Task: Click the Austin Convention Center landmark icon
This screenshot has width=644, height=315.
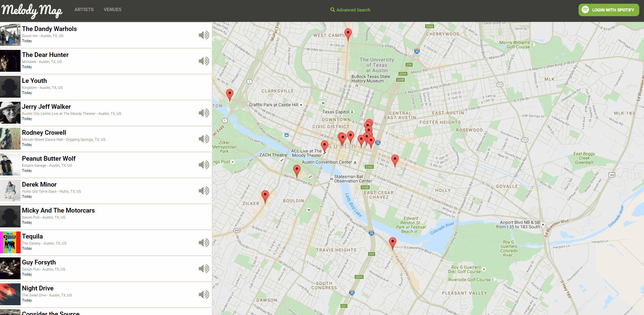Action: pos(355,162)
